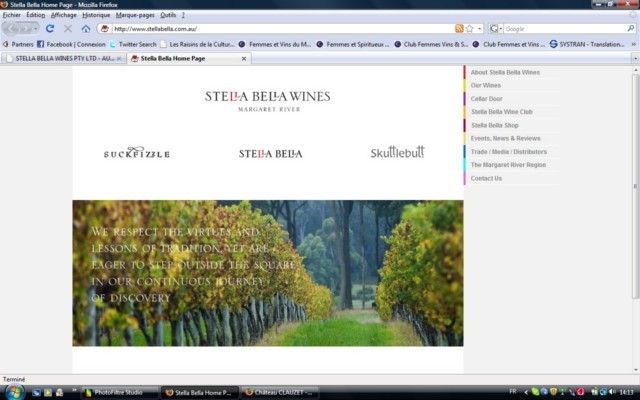Image resolution: width=640 pixels, height=400 pixels.
Task: Open the Our Wines link
Action: tap(485, 85)
